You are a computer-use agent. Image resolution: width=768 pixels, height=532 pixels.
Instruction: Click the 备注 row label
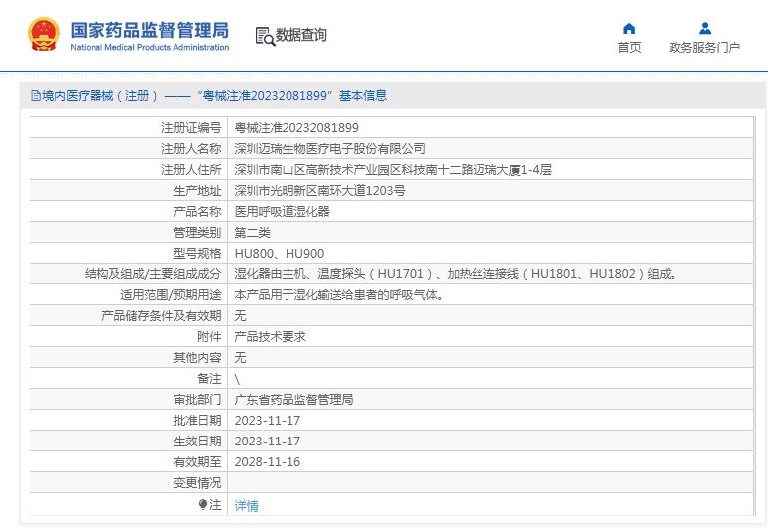coord(209,379)
